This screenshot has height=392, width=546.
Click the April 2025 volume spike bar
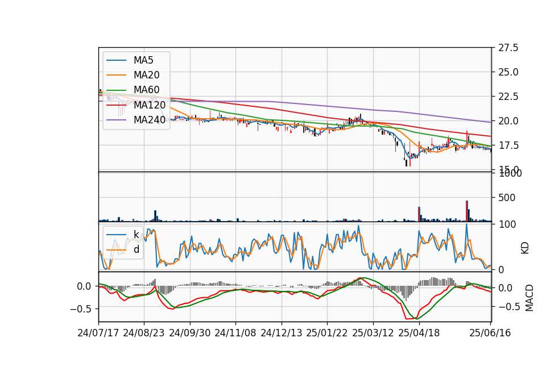[x=419, y=214]
